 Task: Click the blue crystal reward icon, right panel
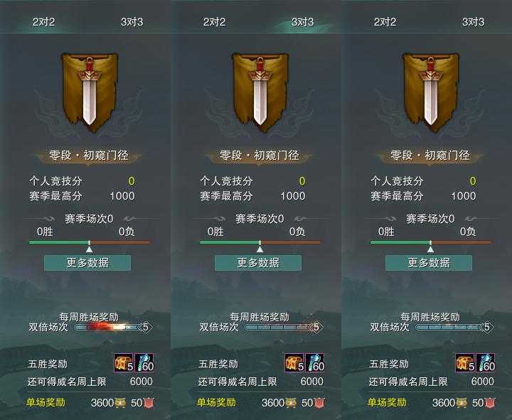point(485,362)
